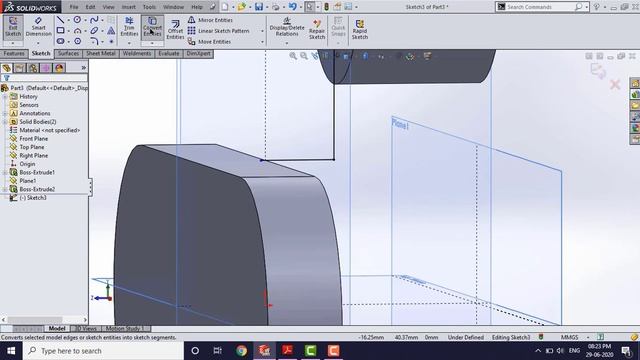Select the Circle sketch tool
The height and width of the screenshot is (360, 640).
[x=77, y=20]
